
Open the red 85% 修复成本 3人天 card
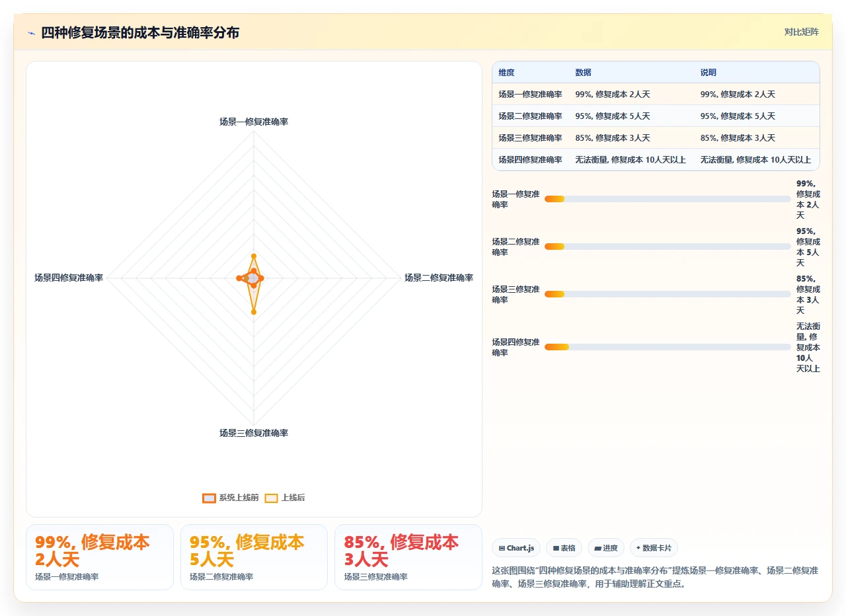point(408,557)
